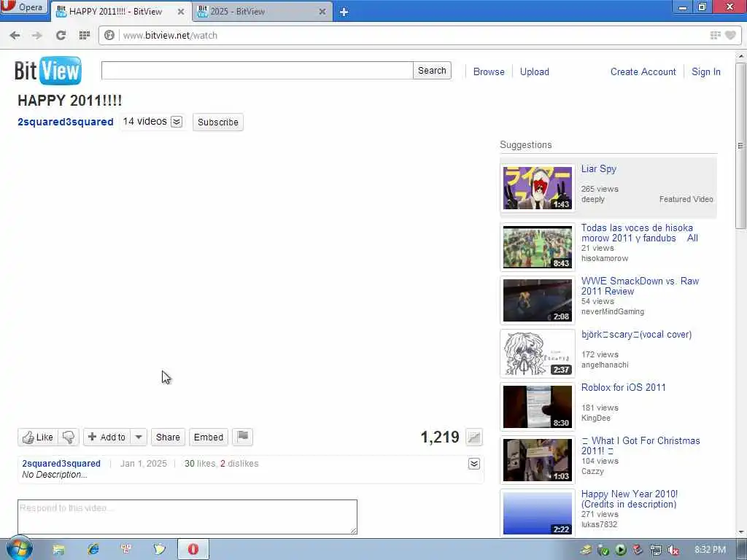Click the Add to button
Screen dimensions: 747x560
click(107, 437)
